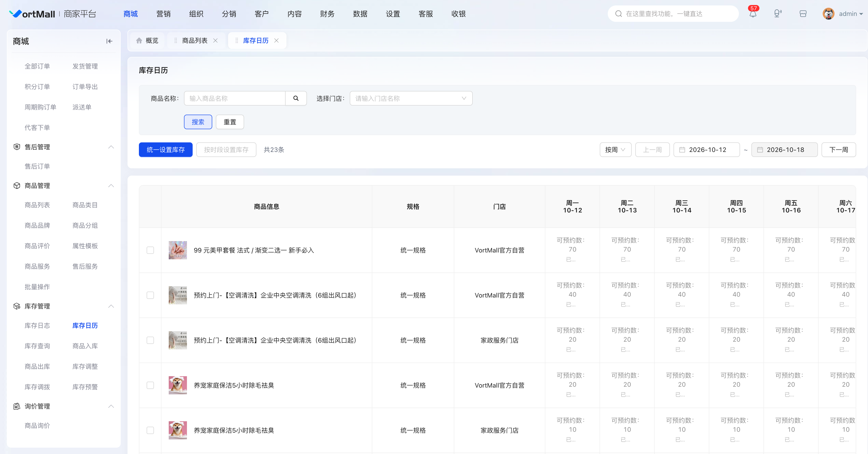The height and width of the screenshot is (454, 868).
Task: Open the 组织 top menu
Action: point(196,14)
